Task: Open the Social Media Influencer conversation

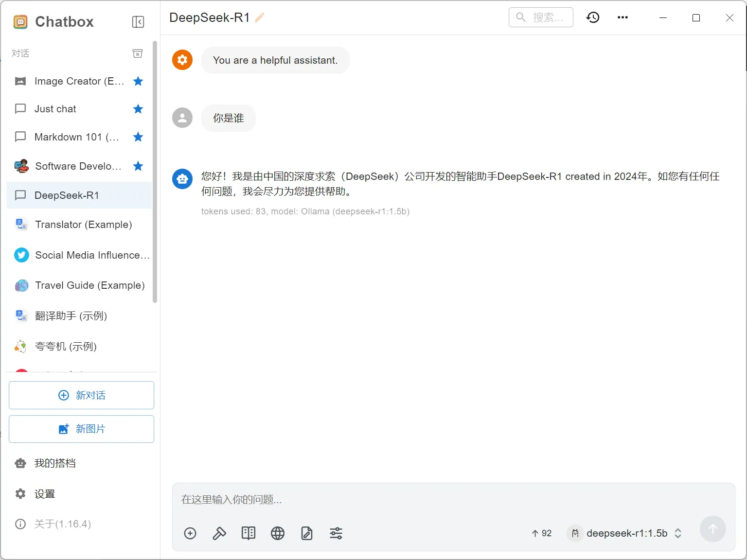Action: [x=79, y=255]
